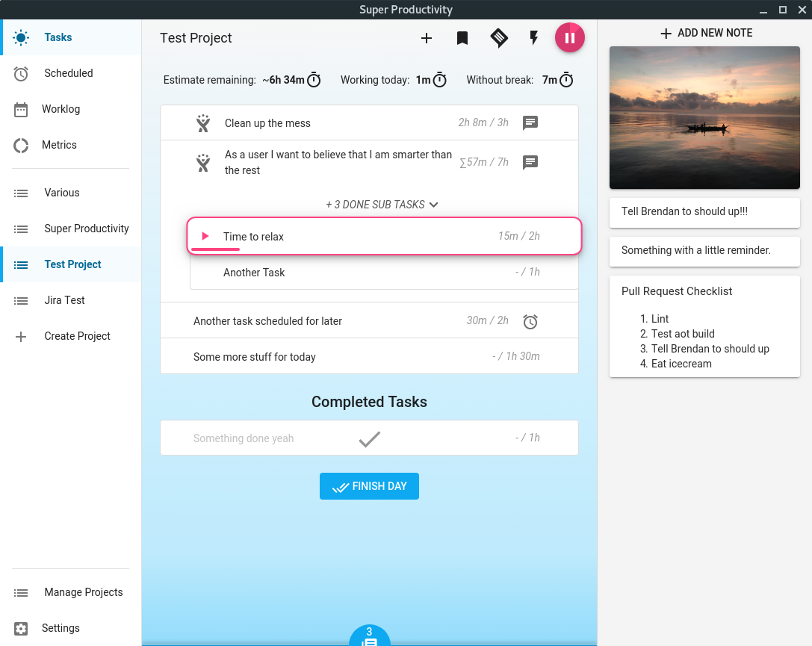
Task: Open the Tell Brendan to should up note
Action: 704,212
